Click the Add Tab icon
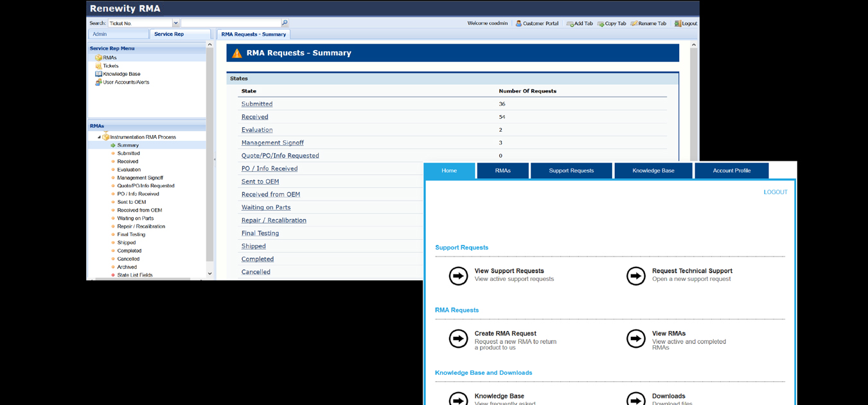Viewport: 868px width, 405px height. [x=569, y=24]
